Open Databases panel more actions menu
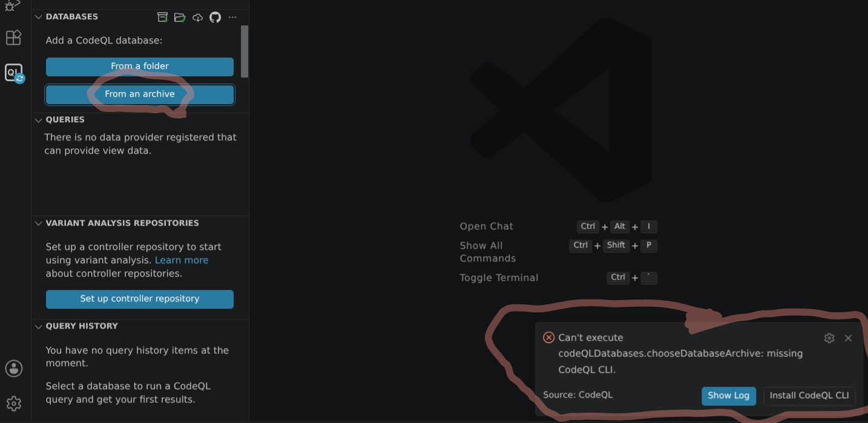The width and height of the screenshot is (868, 423). (232, 17)
